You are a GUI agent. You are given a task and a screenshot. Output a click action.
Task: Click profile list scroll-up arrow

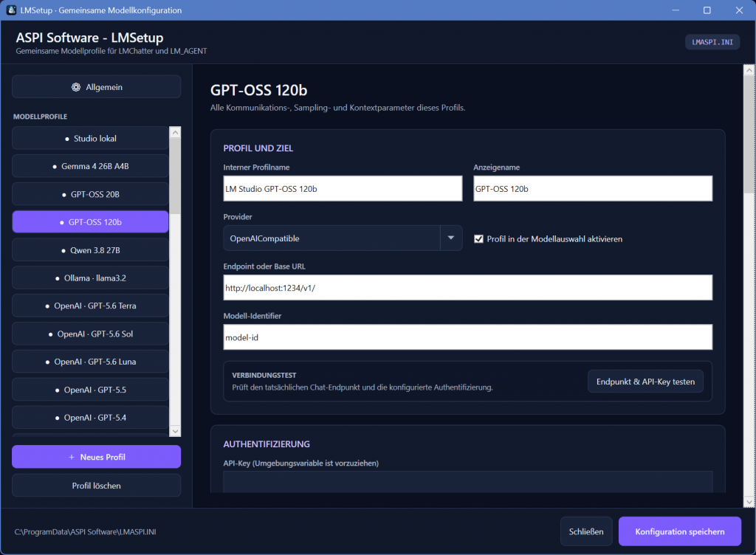click(x=175, y=132)
